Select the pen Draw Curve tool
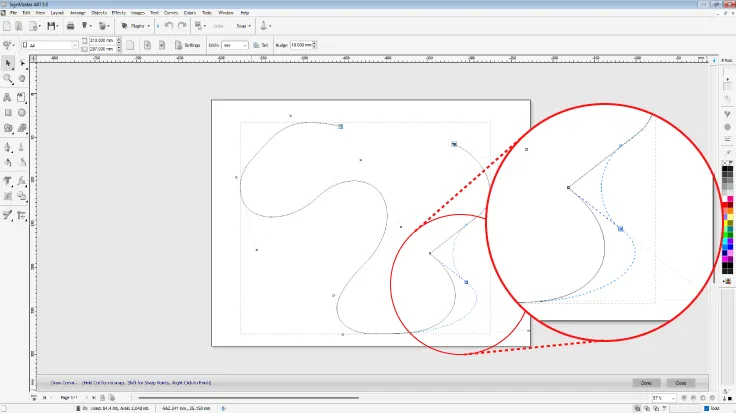The width and height of the screenshot is (736, 413). coord(7,147)
